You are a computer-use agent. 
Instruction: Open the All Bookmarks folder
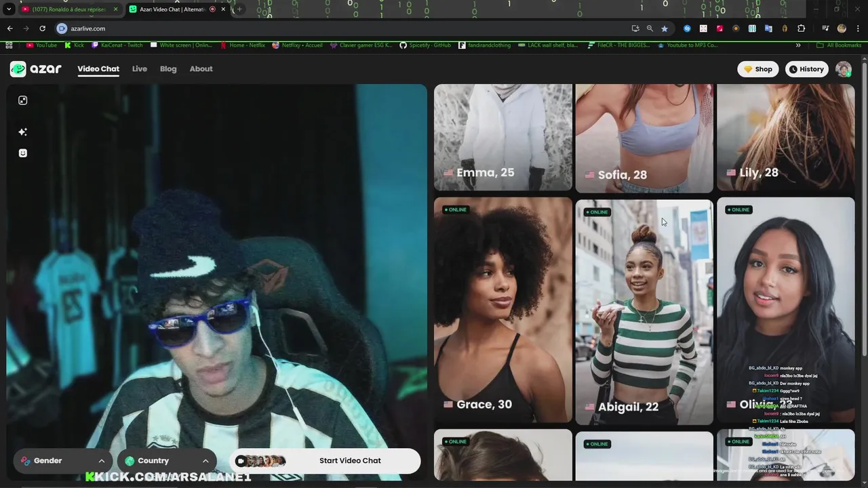point(839,45)
